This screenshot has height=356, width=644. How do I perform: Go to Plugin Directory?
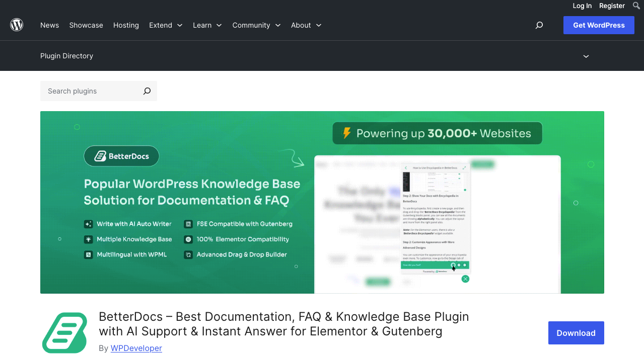click(x=66, y=56)
